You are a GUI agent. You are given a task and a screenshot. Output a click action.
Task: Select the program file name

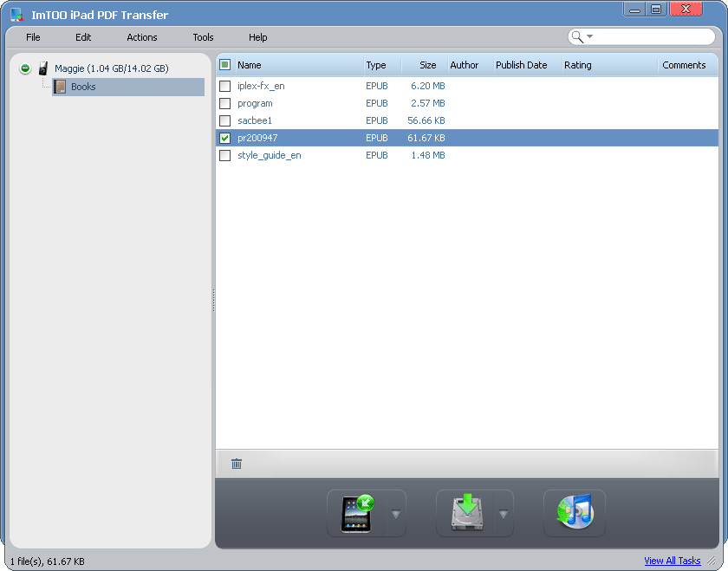tap(255, 103)
